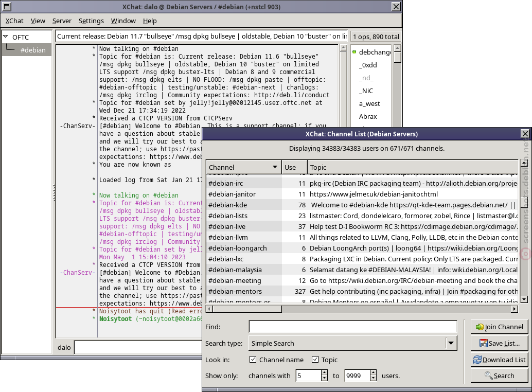Click channel list scroll left arrow
532x392 pixels.
point(209,309)
